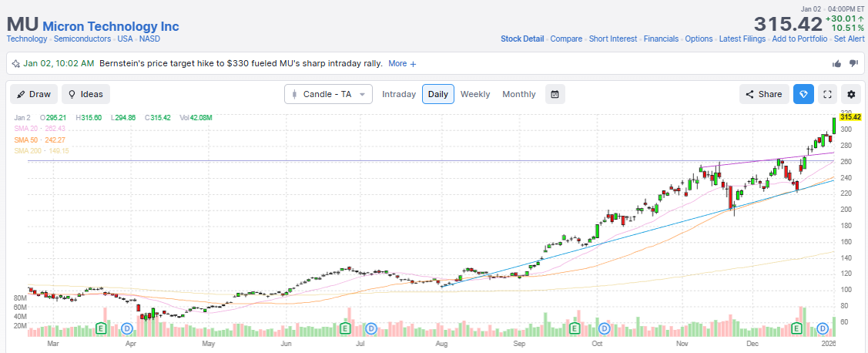Screen dimensions: 868x353
Task: Open the Options page
Action: pyautogui.click(x=699, y=39)
